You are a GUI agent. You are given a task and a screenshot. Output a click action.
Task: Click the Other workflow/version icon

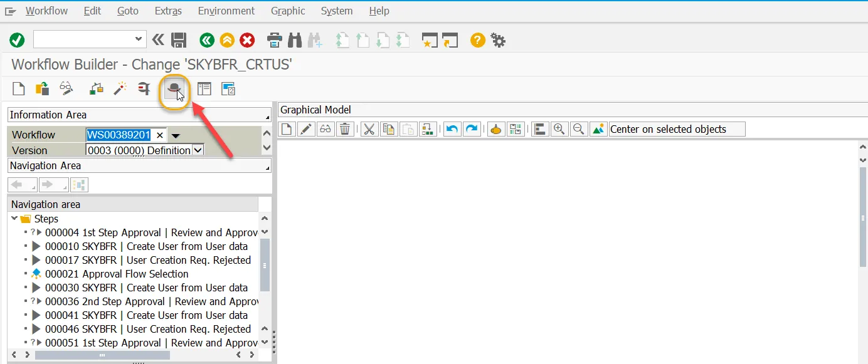point(42,89)
